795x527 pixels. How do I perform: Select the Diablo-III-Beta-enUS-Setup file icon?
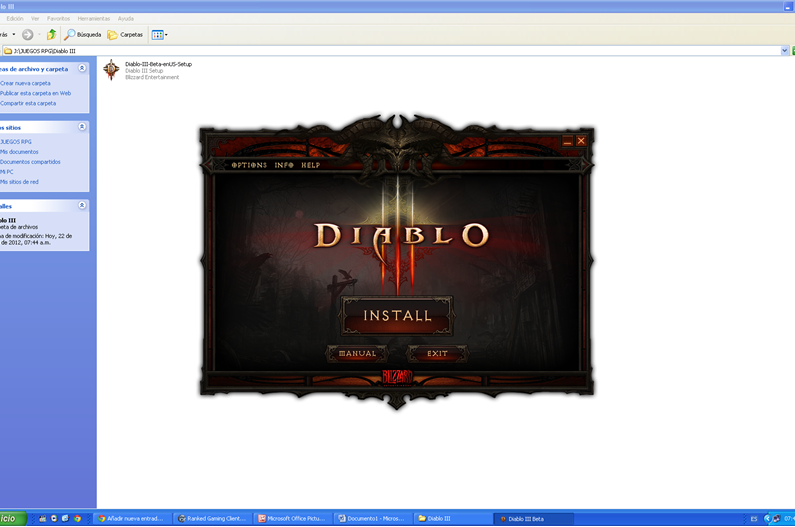(111, 70)
